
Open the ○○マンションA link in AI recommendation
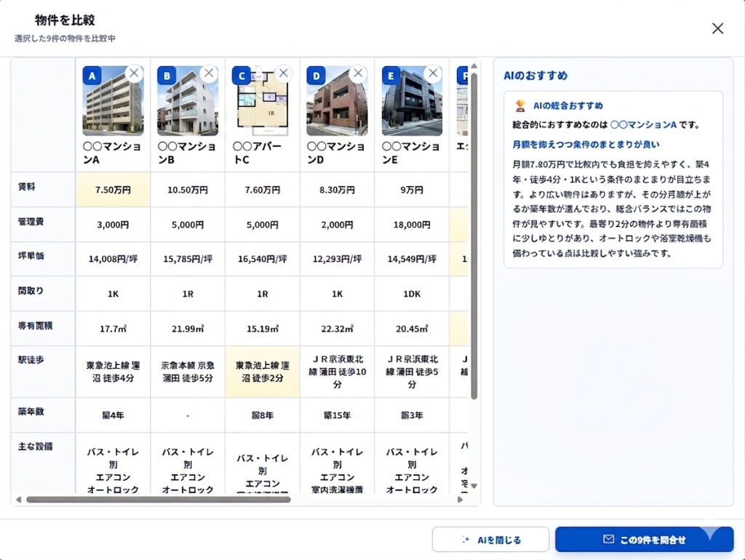pos(643,125)
